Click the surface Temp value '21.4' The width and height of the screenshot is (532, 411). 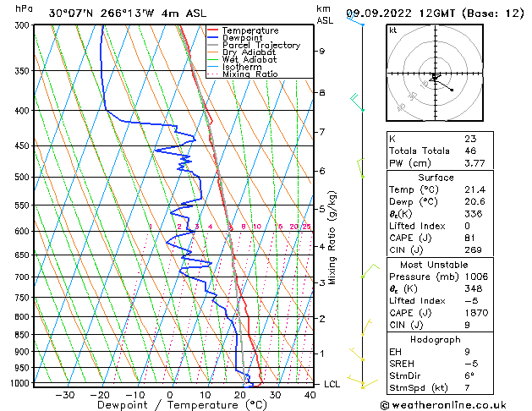point(475,189)
